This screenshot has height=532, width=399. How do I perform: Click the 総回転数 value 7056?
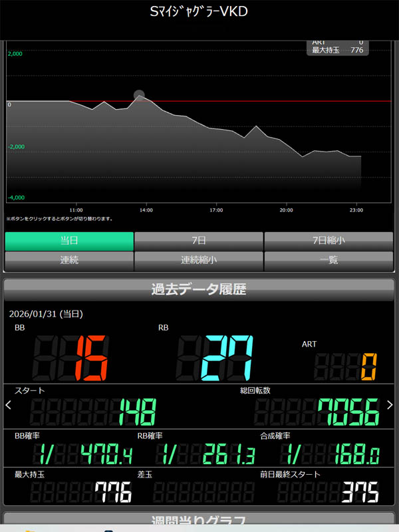(347, 412)
